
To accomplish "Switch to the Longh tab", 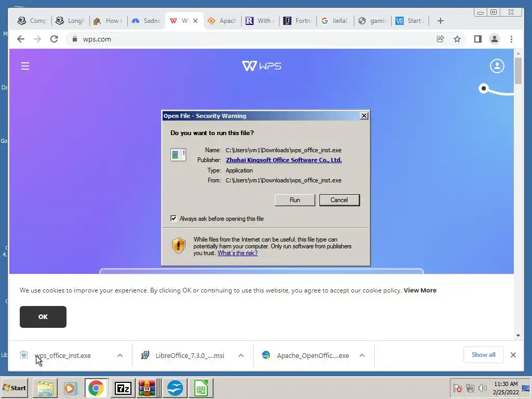I will click(x=70, y=21).
